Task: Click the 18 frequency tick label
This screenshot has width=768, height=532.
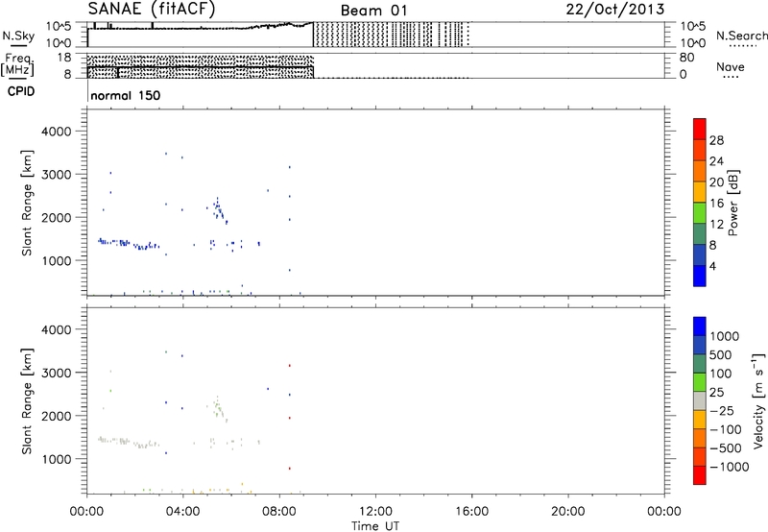Action: [x=64, y=58]
